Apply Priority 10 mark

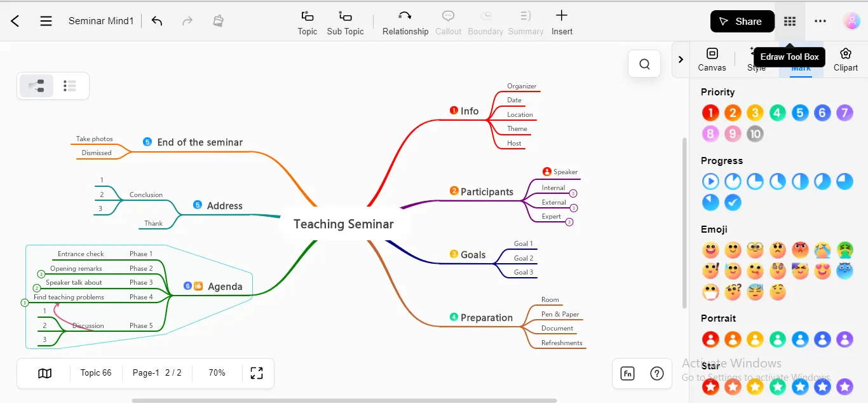(755, 134)
